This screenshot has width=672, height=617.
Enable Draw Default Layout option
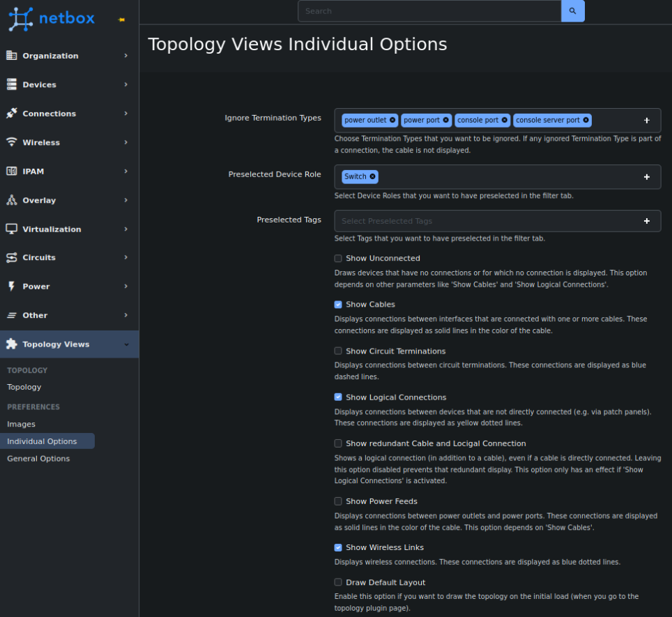[338, 582]
